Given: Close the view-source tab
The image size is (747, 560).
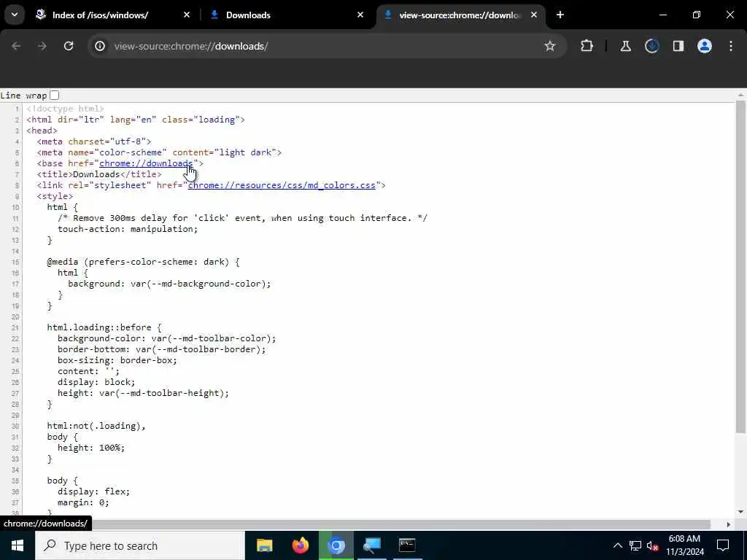Looking at the screenshot, I should pos(533,15).
